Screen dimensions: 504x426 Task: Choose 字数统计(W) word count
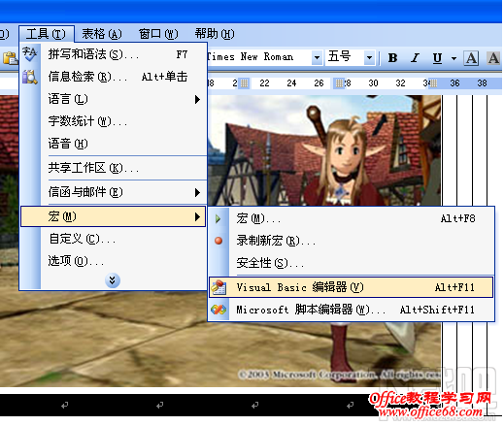click(x=114, y=121)
